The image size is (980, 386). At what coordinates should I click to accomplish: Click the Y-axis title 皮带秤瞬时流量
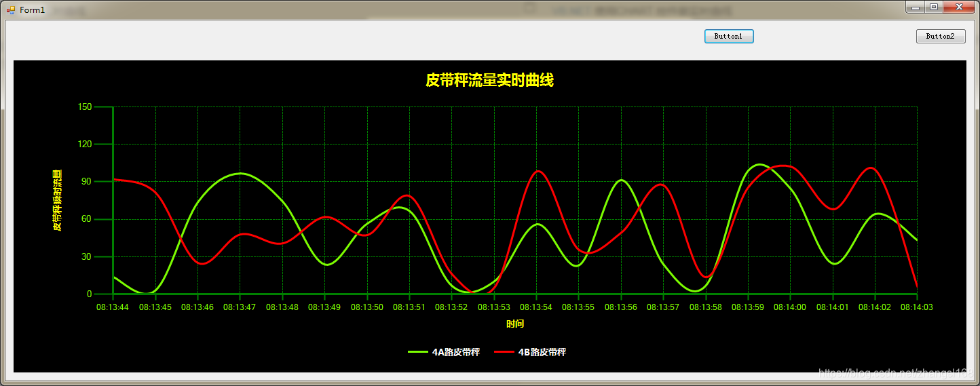57,201
